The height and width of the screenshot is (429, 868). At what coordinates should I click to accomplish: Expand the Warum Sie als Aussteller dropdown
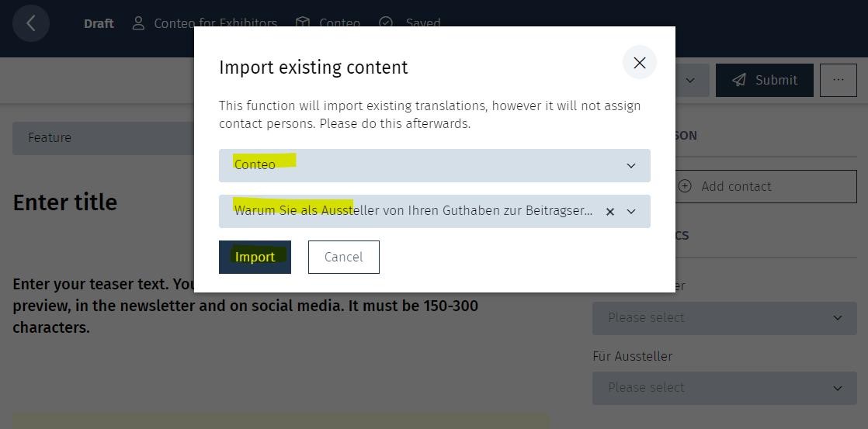[x=631, y=211]
